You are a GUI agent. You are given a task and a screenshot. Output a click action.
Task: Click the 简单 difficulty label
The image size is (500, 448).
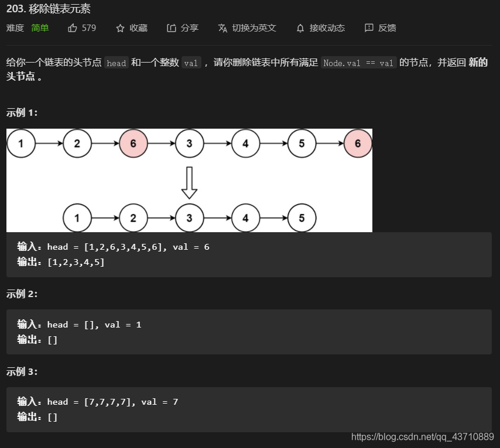coord(40,28)
